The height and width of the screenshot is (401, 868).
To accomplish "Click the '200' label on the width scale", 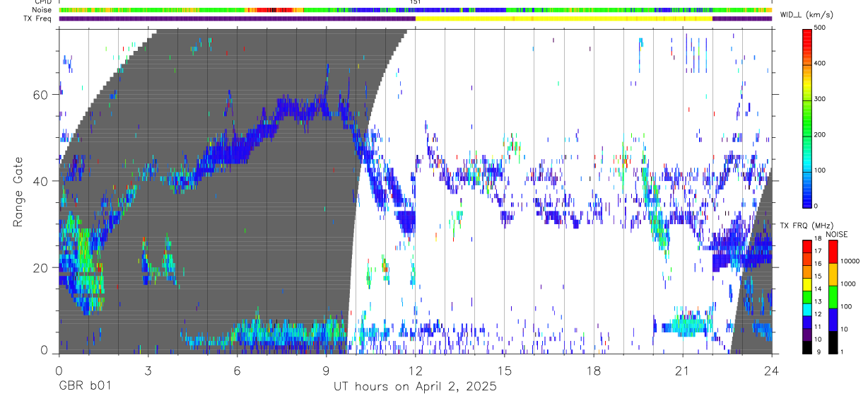I will coord(821,134).
